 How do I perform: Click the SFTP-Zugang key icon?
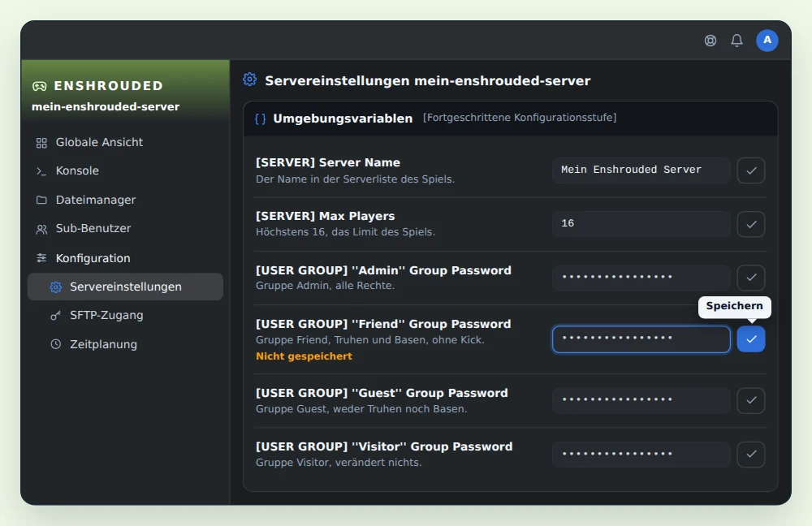tap(56, 315)
